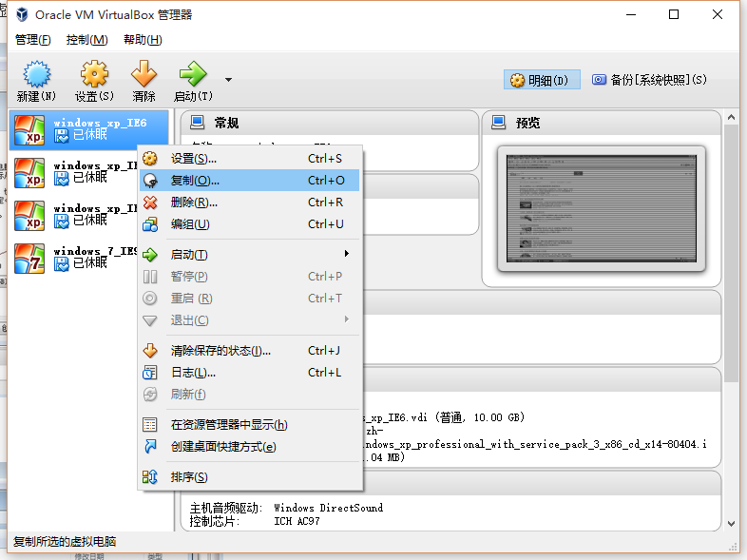Click the green arrow icon beside 启动(T)

pos(150,255)
